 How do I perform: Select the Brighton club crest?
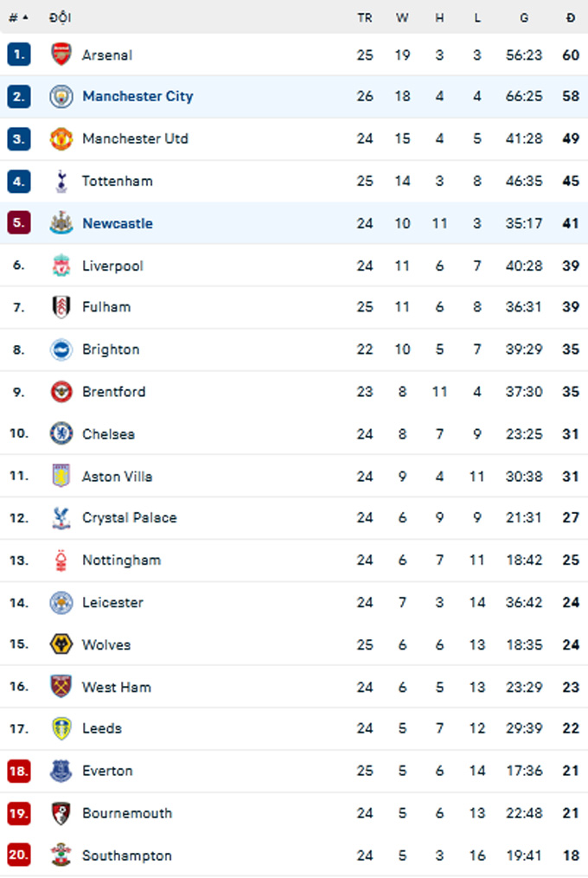61,349
